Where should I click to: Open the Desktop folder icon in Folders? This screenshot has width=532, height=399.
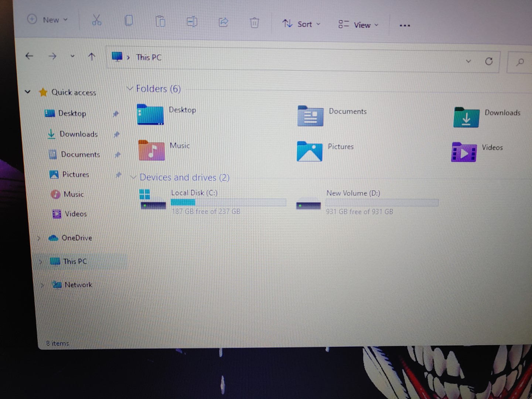click(150, 115)
